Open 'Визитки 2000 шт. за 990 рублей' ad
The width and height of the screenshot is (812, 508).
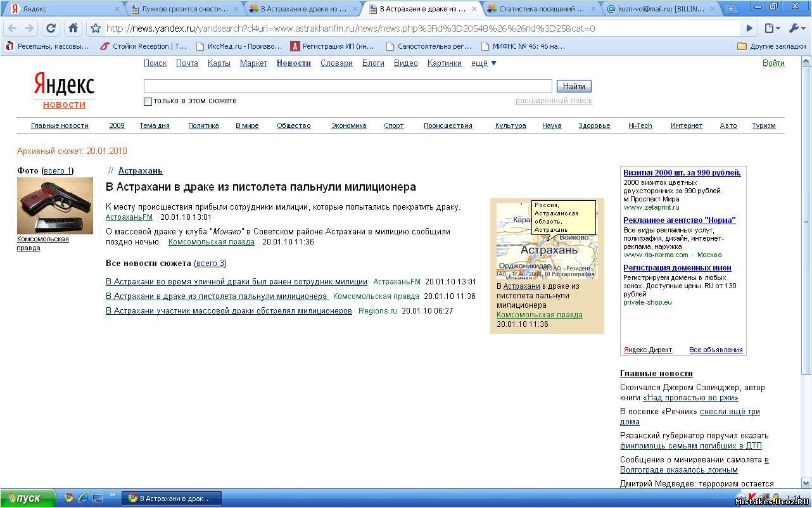tap(682, 173)
